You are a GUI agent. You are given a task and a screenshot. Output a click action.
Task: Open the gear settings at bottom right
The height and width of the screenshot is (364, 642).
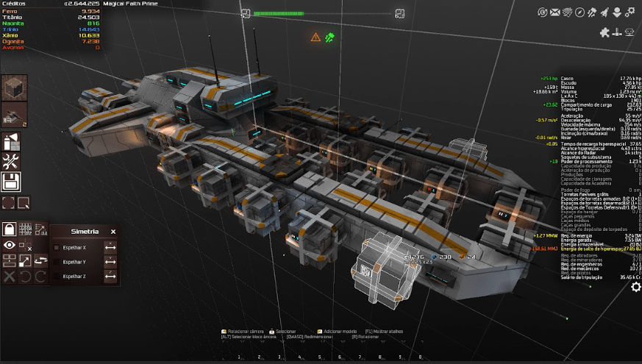(635, 287)
